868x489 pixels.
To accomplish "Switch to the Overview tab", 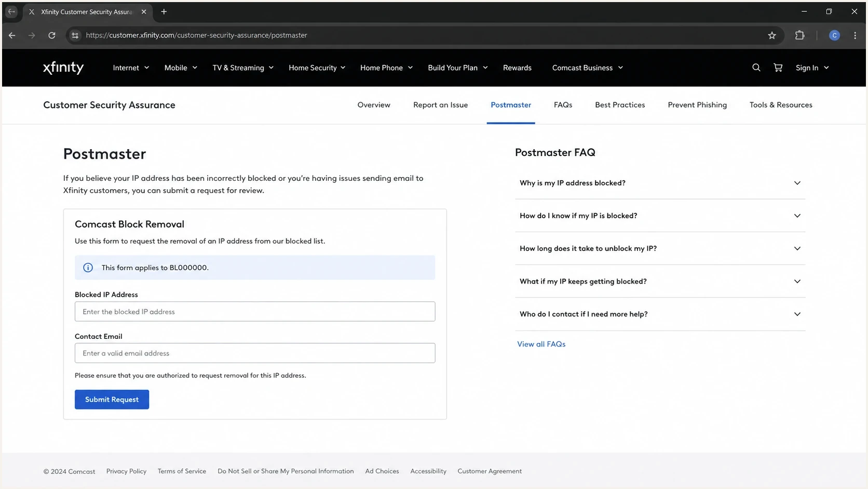I will (x=374, y=105).
